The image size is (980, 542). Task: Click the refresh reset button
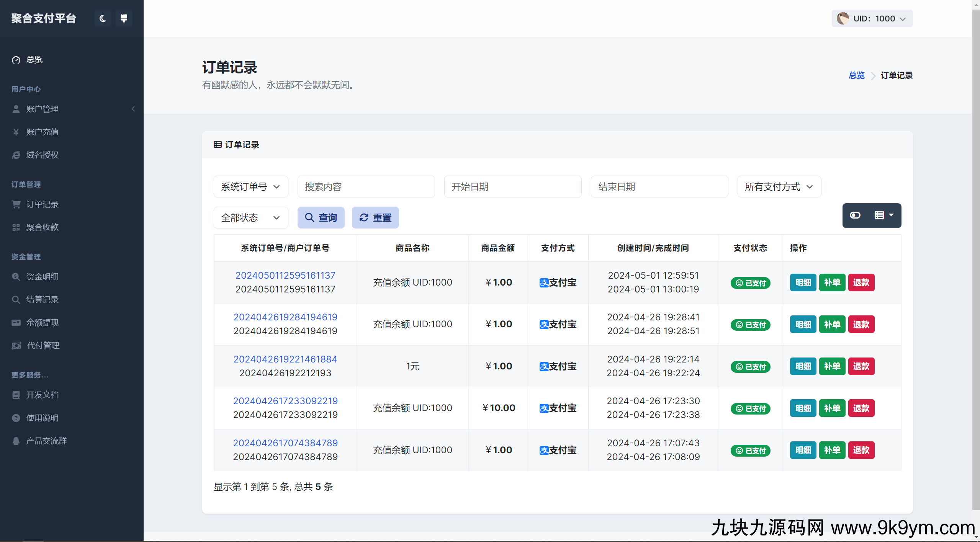tap(375, 218)
